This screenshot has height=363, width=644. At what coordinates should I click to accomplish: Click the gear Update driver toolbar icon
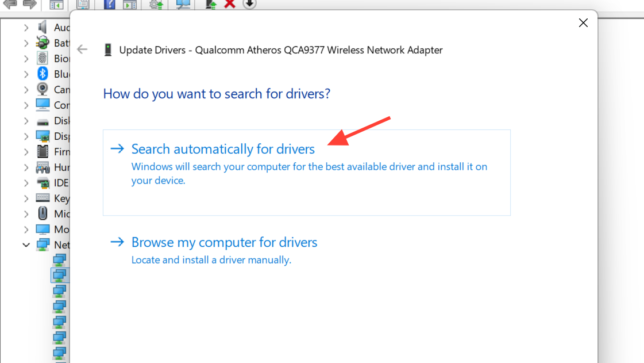click(156, 5)
